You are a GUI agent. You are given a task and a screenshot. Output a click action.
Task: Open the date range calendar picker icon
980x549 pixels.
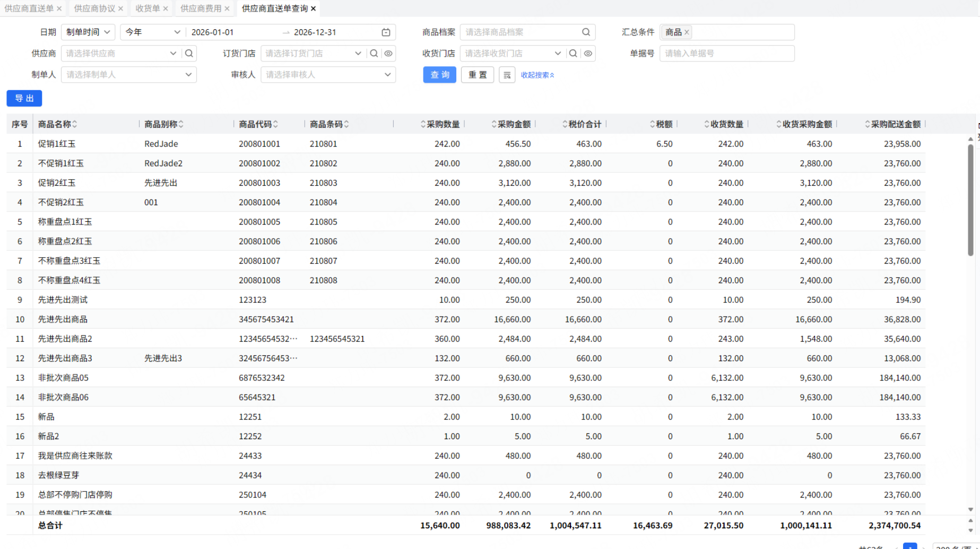point(386,32)
